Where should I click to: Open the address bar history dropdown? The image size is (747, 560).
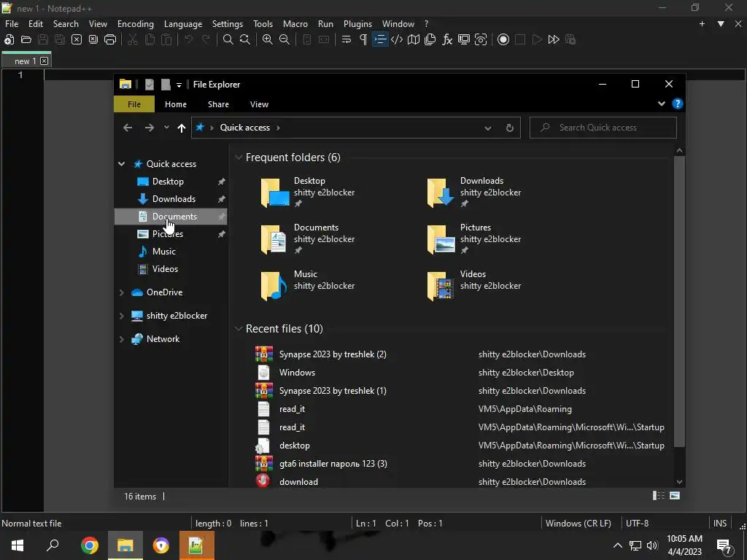coord(488,128)
